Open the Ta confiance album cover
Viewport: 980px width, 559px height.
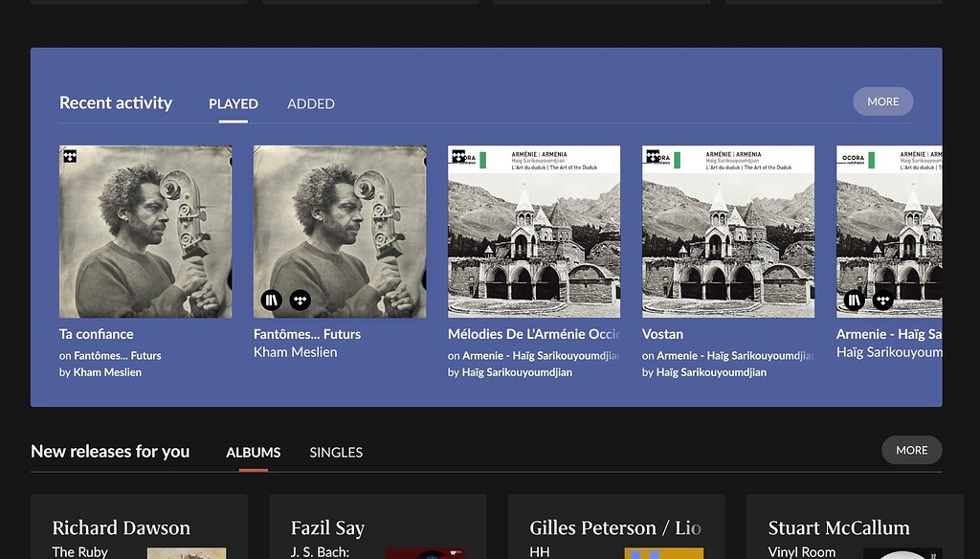[145, 231]
